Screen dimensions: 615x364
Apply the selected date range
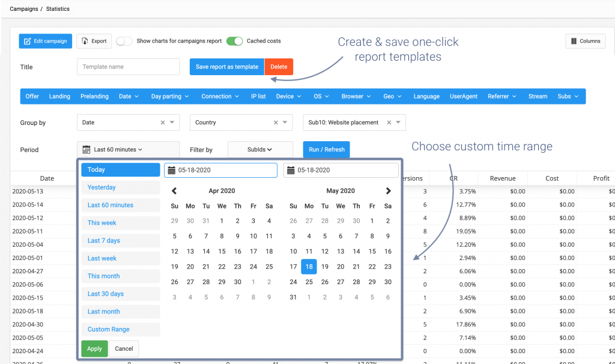coord(94,348)
